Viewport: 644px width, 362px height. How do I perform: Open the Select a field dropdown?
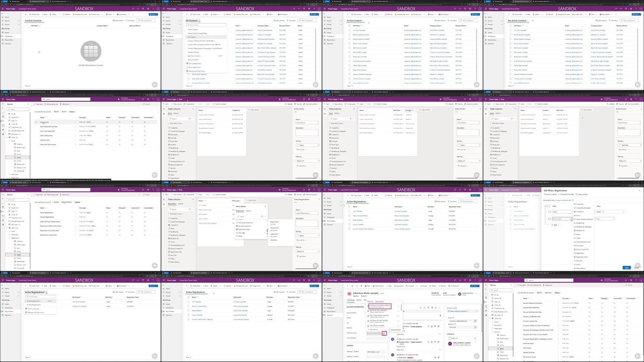click(x=562, y=219)
